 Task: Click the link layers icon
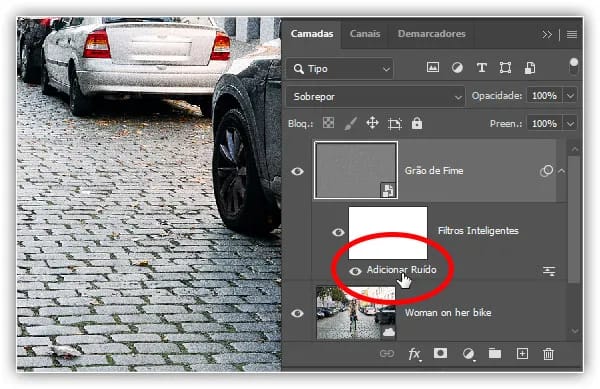coord(386,353)
